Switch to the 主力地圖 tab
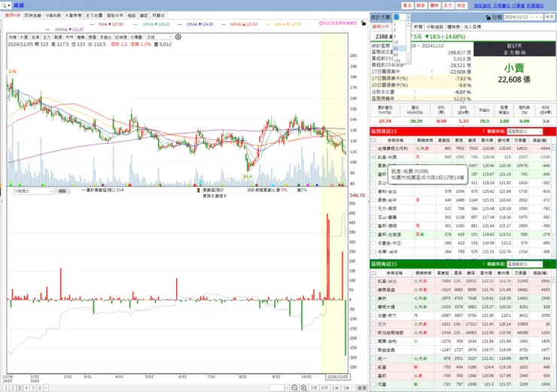 point(94,16)
